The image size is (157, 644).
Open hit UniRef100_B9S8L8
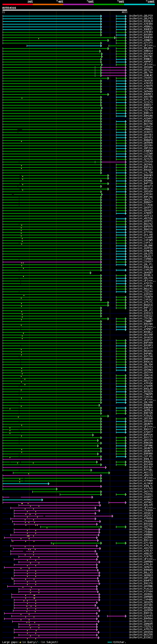[x=141, y=22]
